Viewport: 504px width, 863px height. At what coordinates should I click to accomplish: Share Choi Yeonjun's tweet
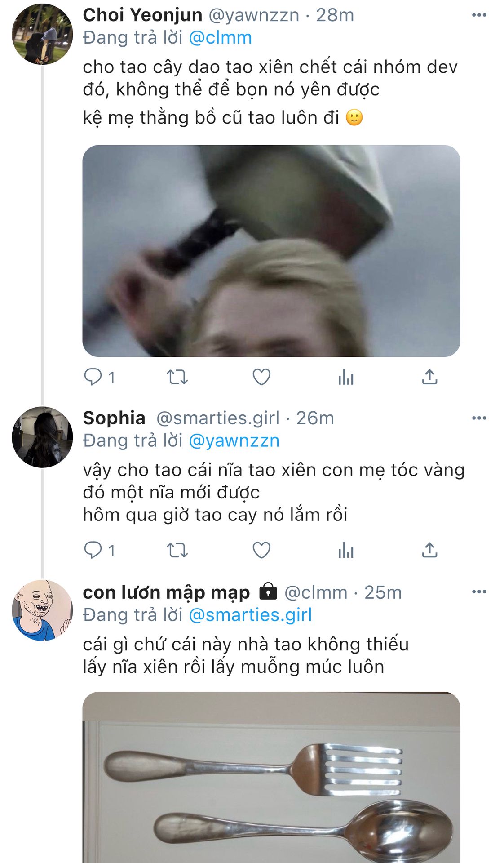tap(429, 377)
